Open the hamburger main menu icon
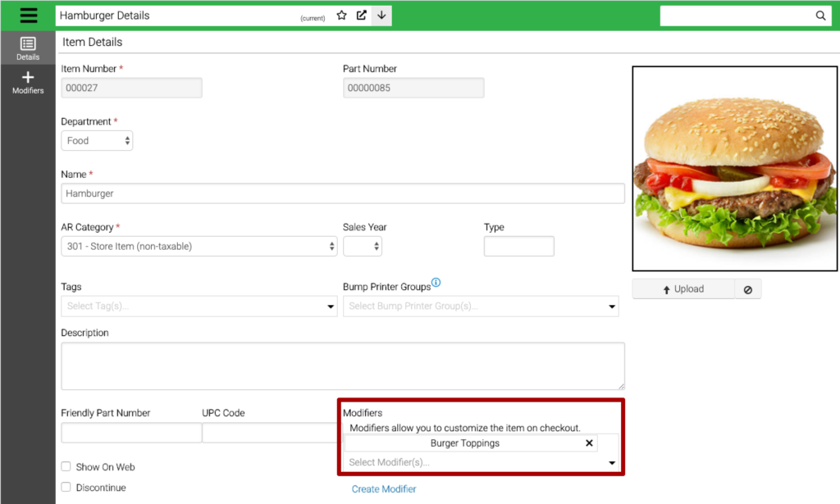840x504 pixels. click(28, 16)
